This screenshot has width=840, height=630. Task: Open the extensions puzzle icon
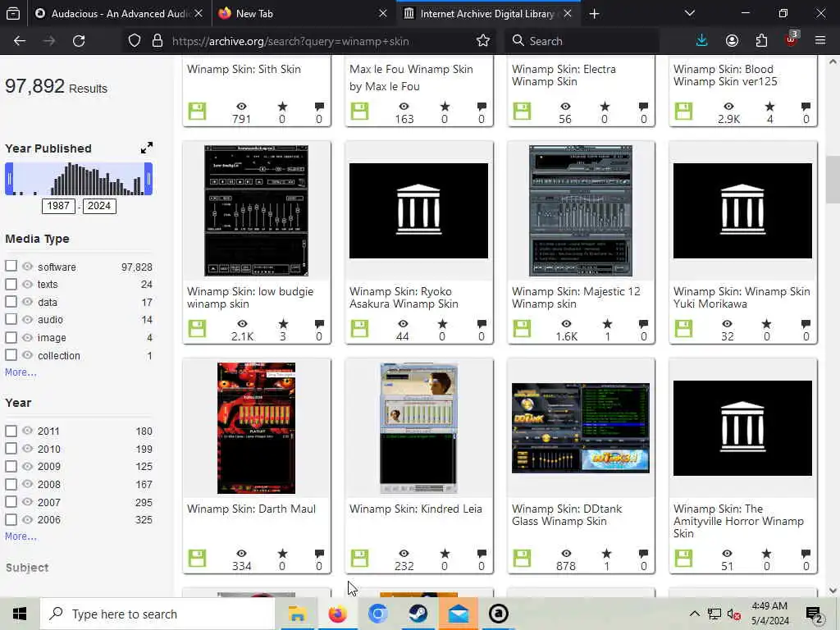(761, 41)
